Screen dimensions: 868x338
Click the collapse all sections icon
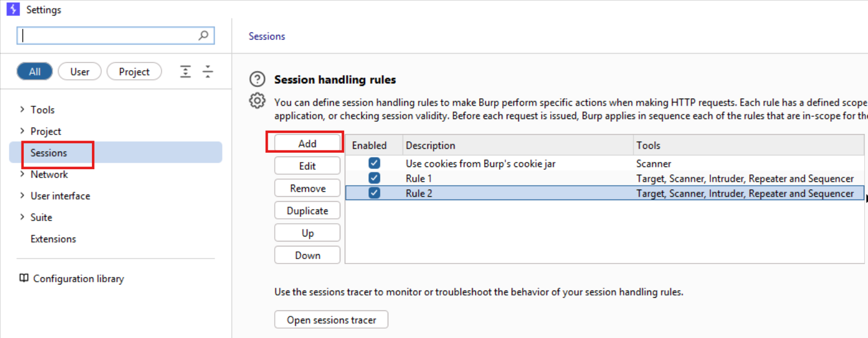pos(208,71)
